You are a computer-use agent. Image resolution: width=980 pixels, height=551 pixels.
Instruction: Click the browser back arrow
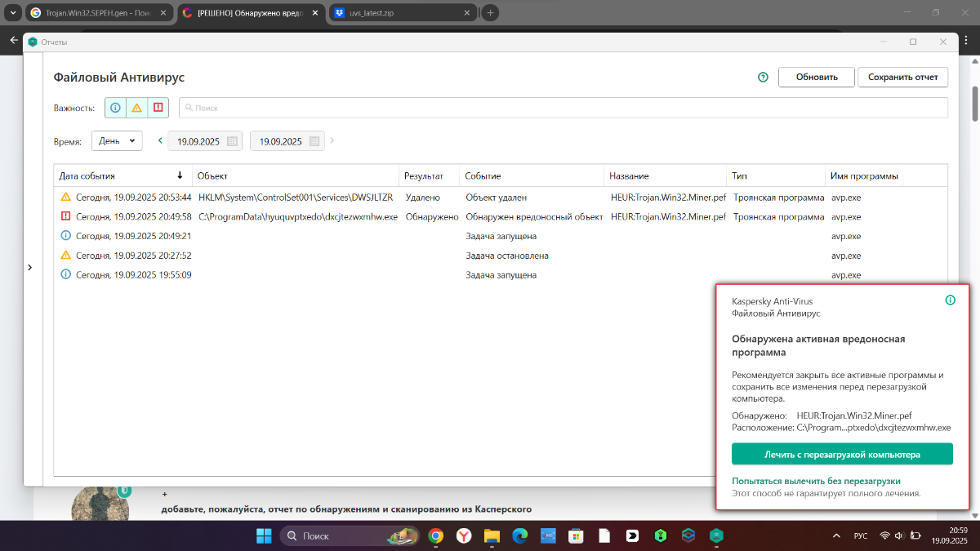pyautogui.click(x=12, y=40)
